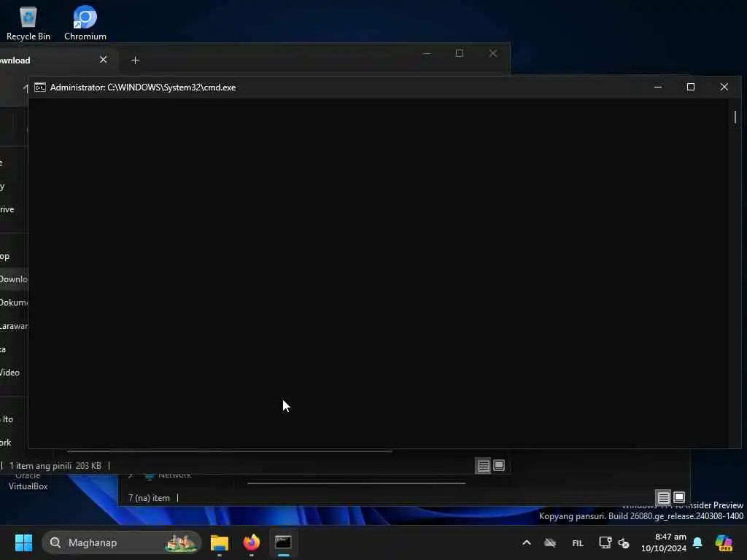Select the Download folder in Explorer sidebar
747x560 pixels.
click(13, 279)
